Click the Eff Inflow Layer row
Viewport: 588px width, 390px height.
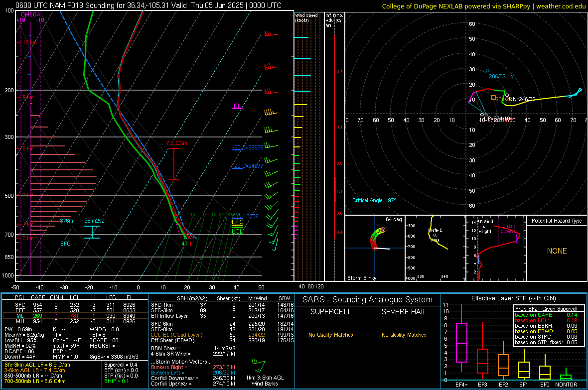[222, 316]
